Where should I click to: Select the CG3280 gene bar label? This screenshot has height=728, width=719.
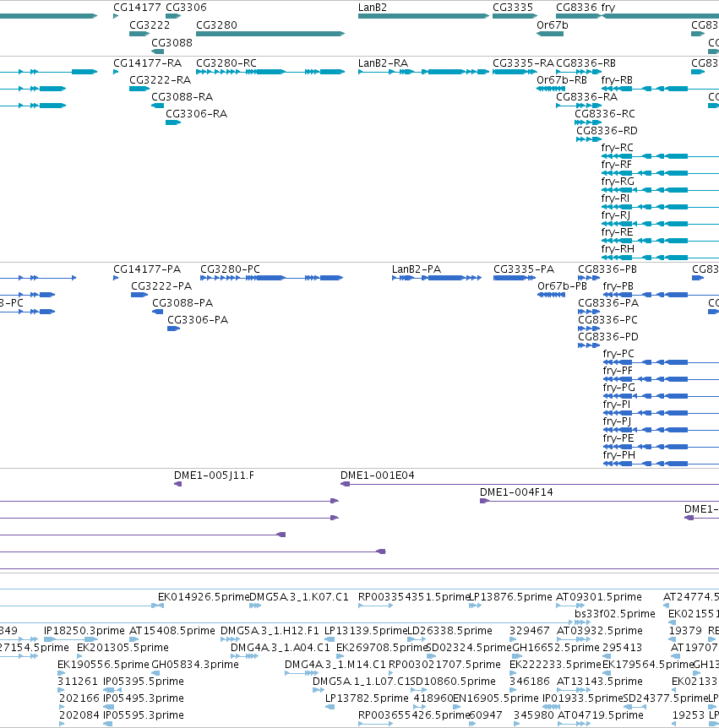pos(216,25)
